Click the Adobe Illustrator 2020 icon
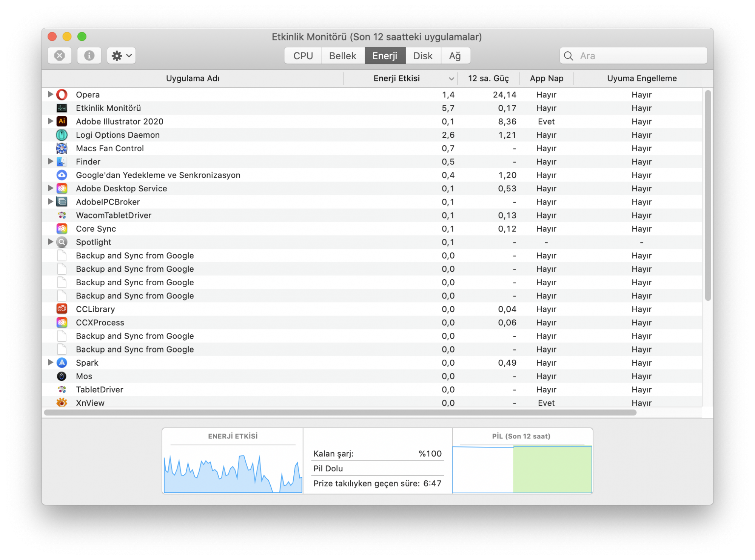The height and width of the screenshot is (560, 755). pyautogui.click(x=62, y=122)
